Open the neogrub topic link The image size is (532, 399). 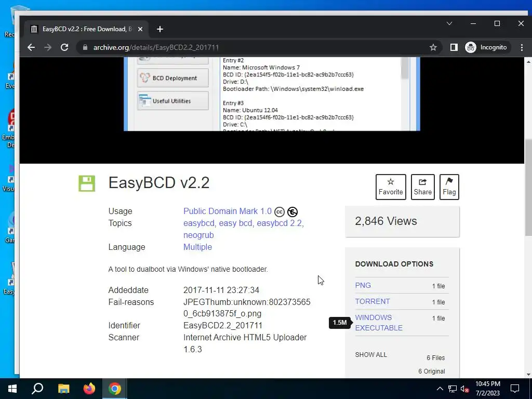pyautogui.click(x=198, y=235)
